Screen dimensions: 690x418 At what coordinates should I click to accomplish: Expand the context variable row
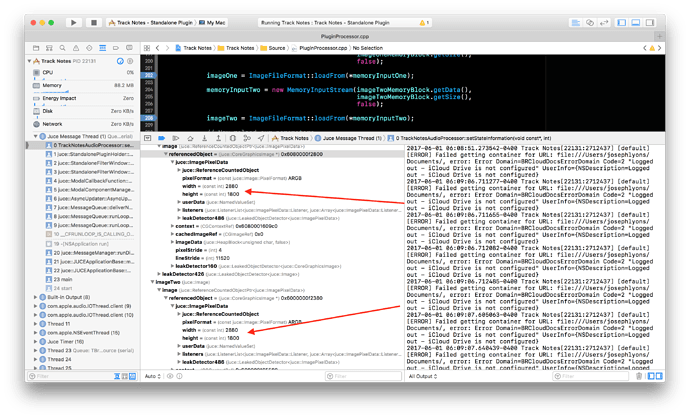click(172, 226)
